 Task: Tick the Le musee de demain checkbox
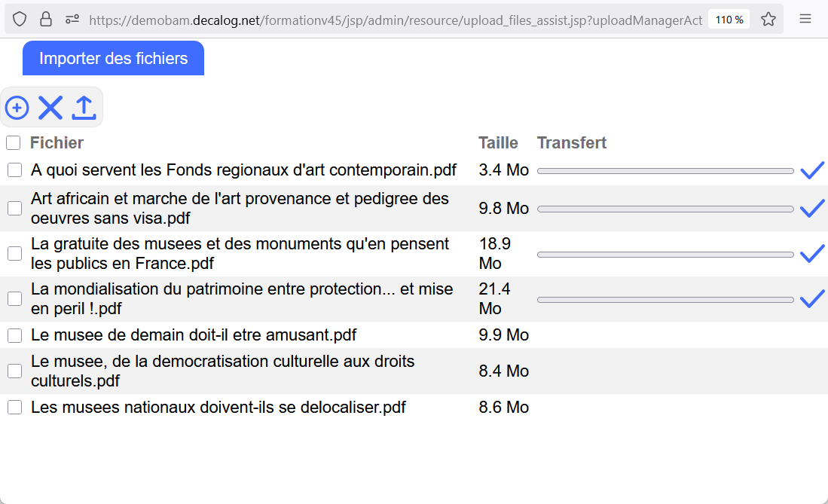14,335
